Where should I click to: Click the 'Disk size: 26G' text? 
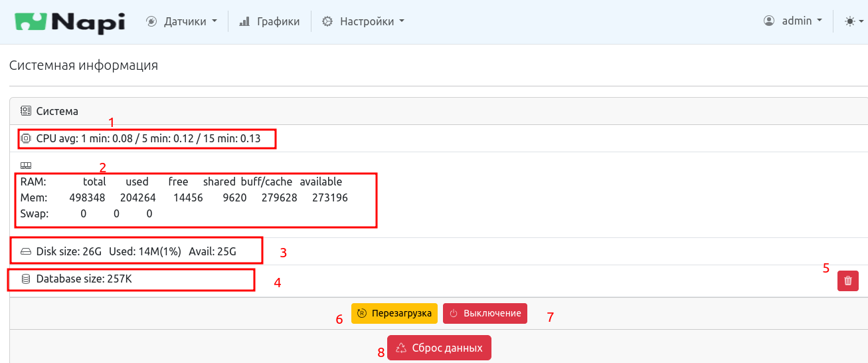point(69,252)
